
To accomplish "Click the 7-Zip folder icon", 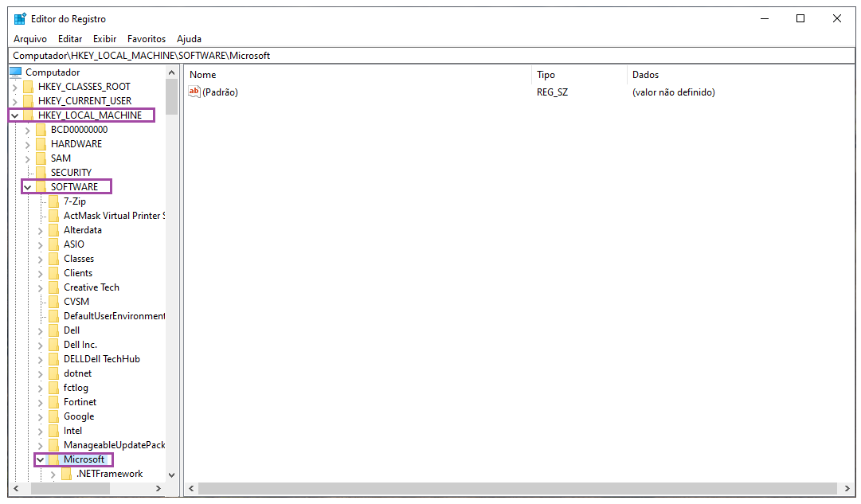I will pyautogui.click(x=53, y=201).
